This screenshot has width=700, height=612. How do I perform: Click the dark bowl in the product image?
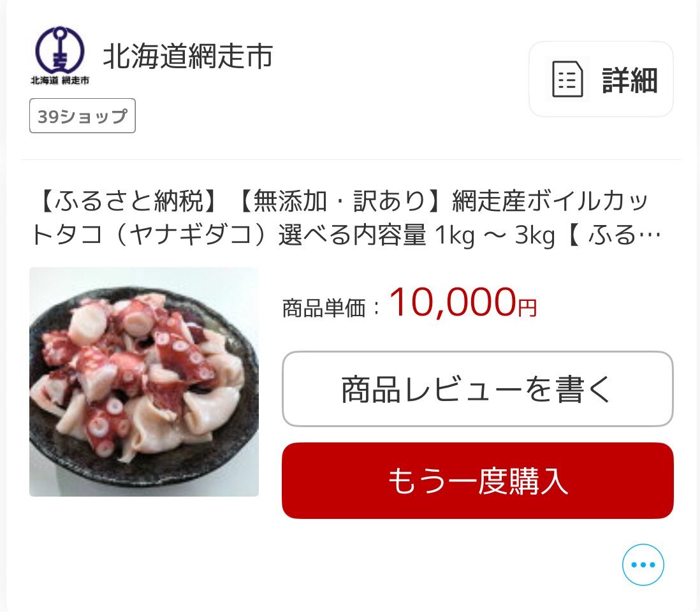click(143, 467)
